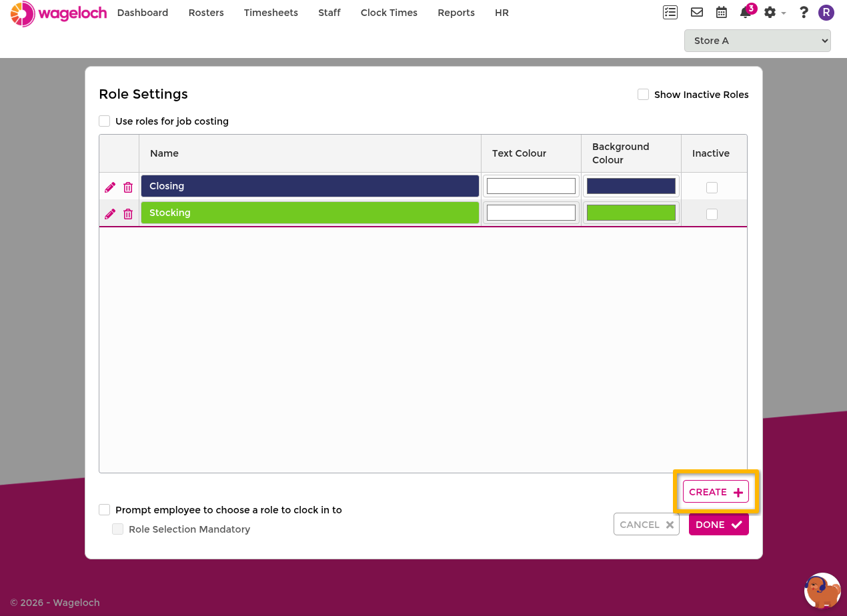Screen dimensions: 847x616
Task: Click the Role Settings heading
Action: 143,94
